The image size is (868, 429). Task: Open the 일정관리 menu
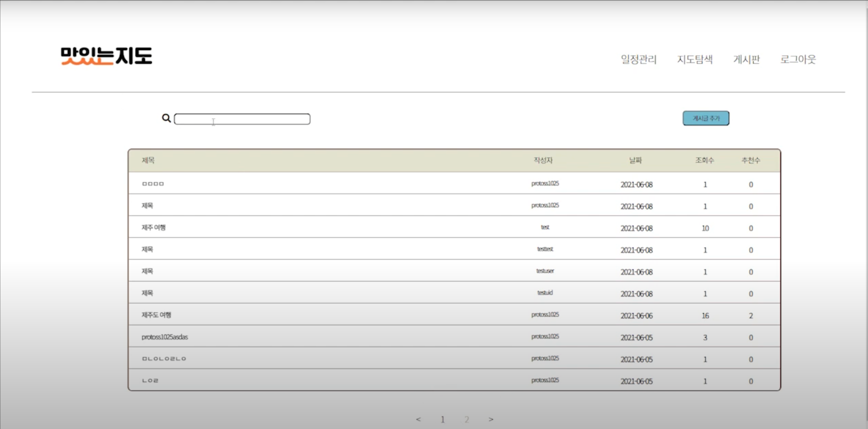coord(638,59)
